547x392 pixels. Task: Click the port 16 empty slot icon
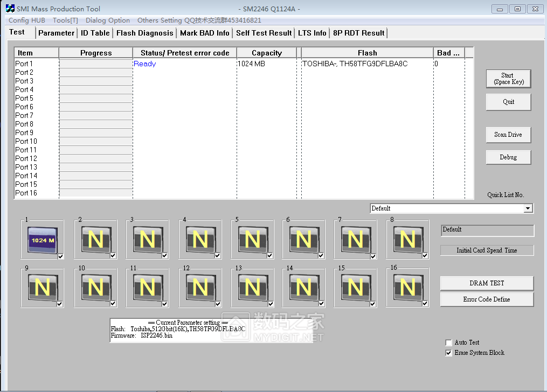pos(407,288)
